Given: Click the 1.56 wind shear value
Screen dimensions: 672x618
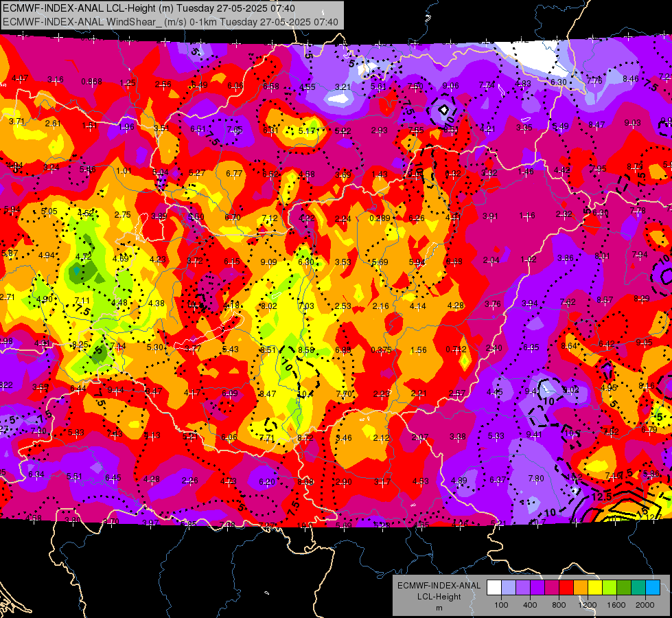Looking at the screenshot, I should pos(418,350).
